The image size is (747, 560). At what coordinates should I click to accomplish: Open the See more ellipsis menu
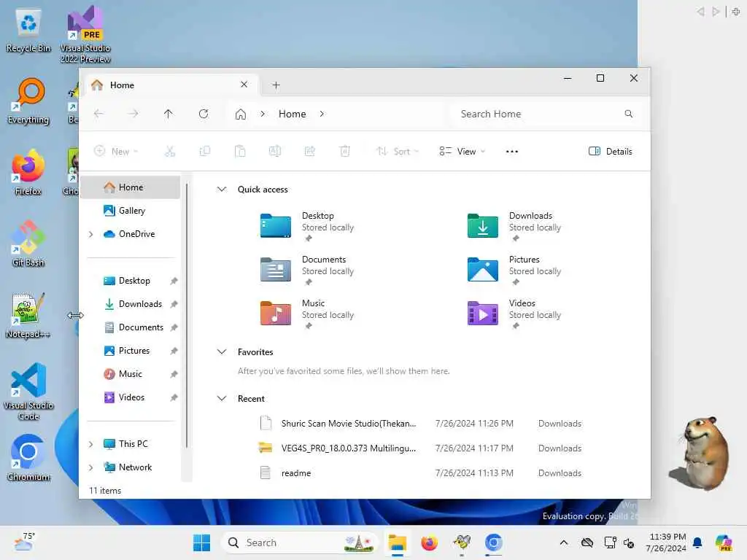[x=511, y=152]
